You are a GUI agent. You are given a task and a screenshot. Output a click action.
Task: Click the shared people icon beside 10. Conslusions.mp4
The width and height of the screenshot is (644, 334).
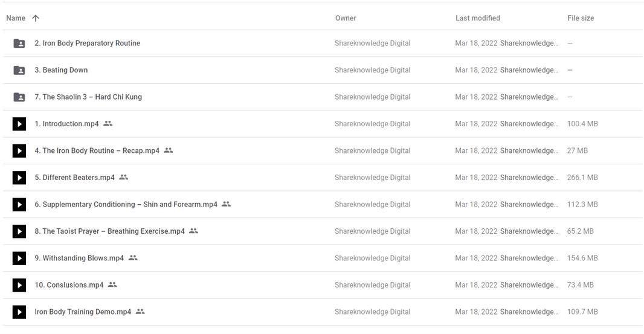(x=112, y=284)
